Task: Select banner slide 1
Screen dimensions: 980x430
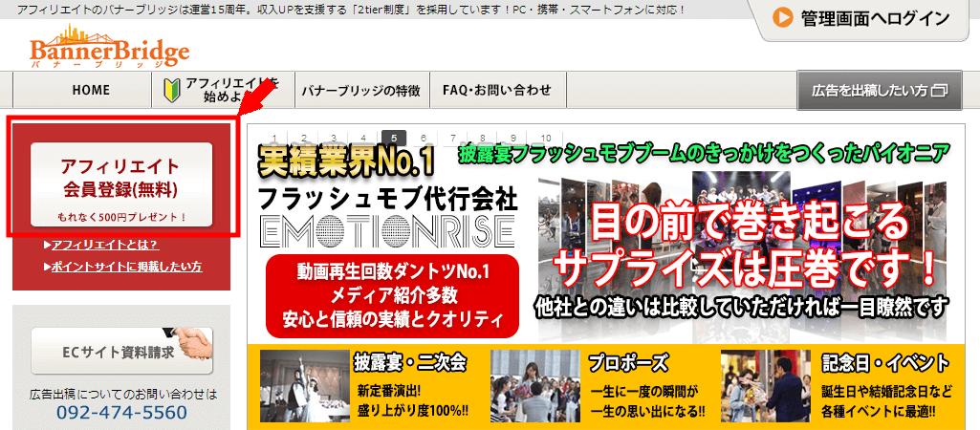Action: 274,138
